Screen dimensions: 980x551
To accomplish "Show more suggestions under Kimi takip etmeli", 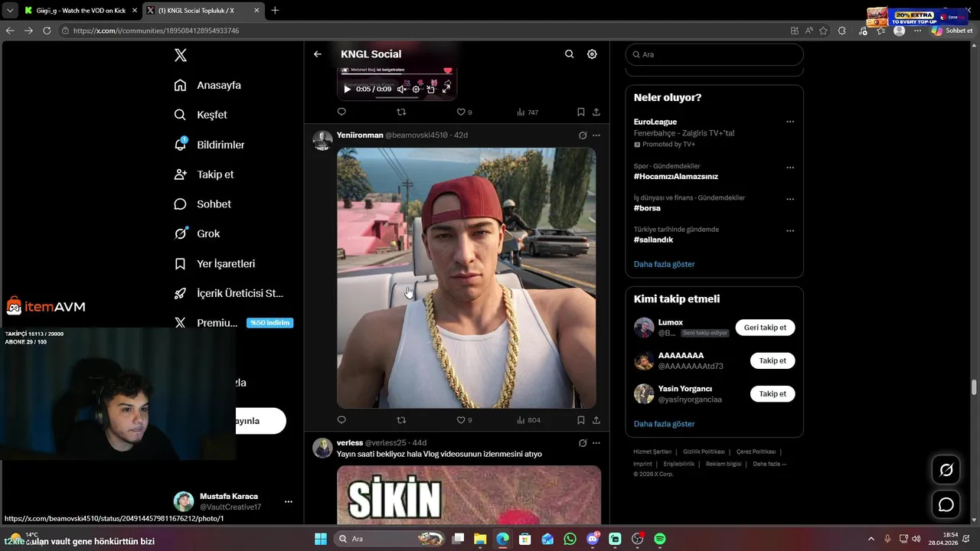I will (x=665, y=424).
